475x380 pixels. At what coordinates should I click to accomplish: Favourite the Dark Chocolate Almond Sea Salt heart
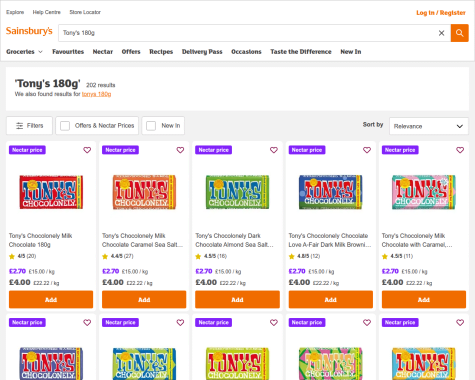274,150
